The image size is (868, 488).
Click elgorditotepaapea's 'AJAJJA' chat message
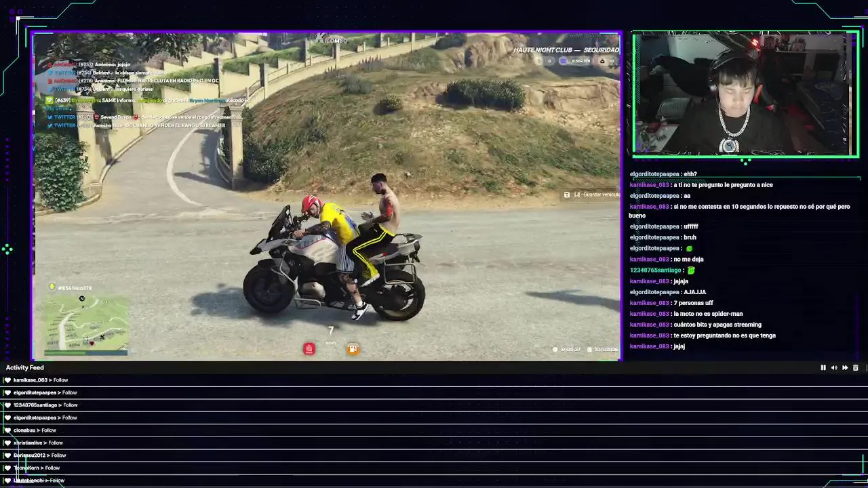pos(695,292)
